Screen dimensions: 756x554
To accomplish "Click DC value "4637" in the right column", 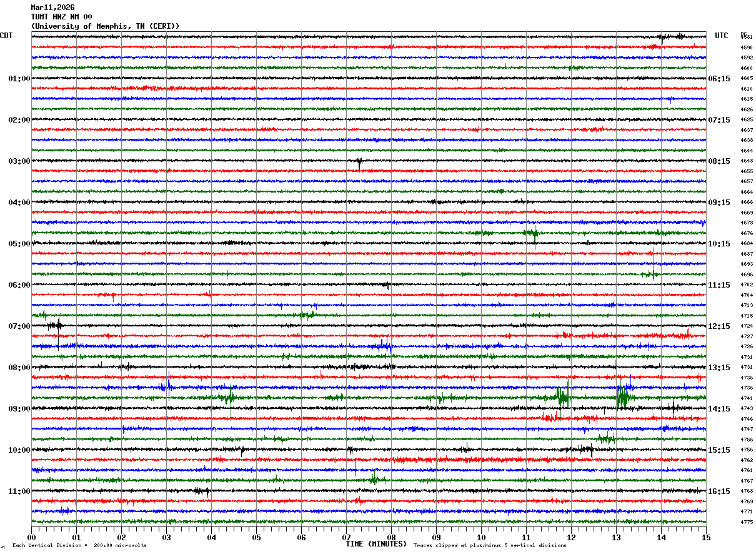I will pyautogui.click(x=746, y=130).
